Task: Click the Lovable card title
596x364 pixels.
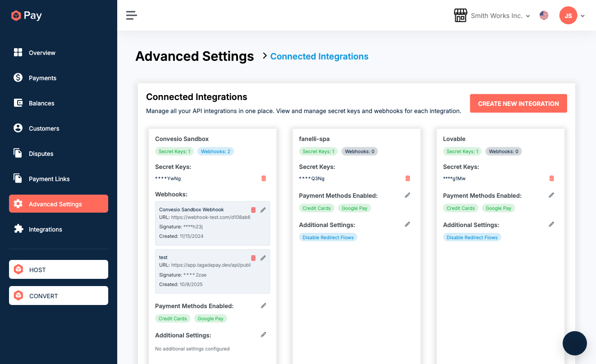Action: (454, 139)
